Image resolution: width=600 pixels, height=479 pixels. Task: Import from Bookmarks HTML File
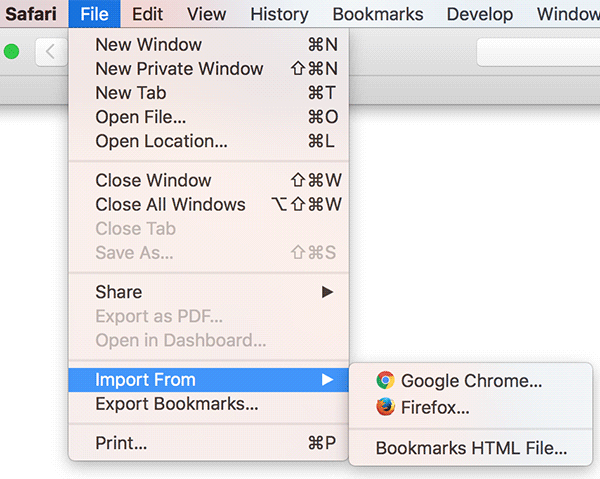tap(471, 448)
